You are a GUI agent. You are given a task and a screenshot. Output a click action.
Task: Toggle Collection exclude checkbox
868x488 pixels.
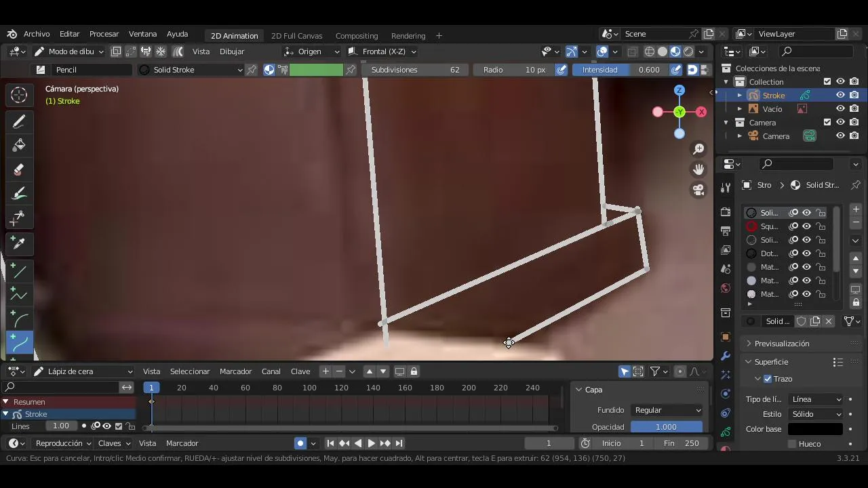[x=827, y=82]
